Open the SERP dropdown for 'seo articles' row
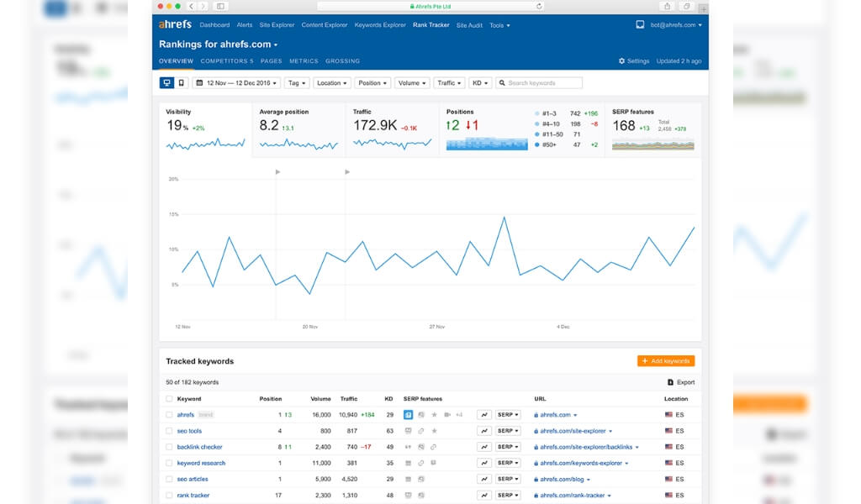 pyautogui.click(x=507, y=479)
